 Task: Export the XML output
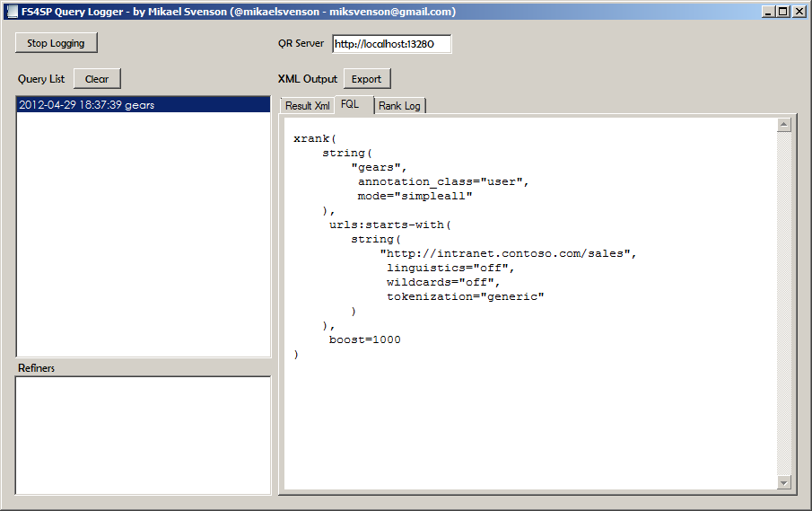pos(367,79)
